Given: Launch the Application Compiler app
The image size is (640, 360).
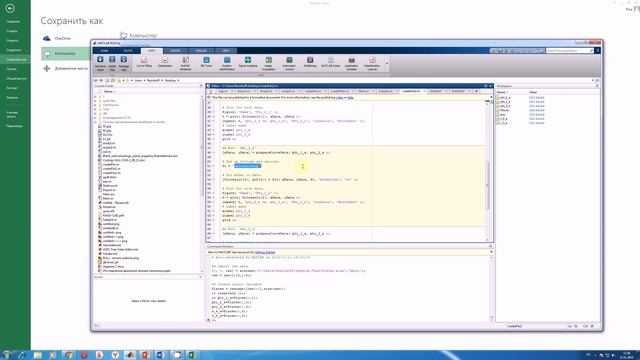Looking at the screenshot, I should (351, 64).
